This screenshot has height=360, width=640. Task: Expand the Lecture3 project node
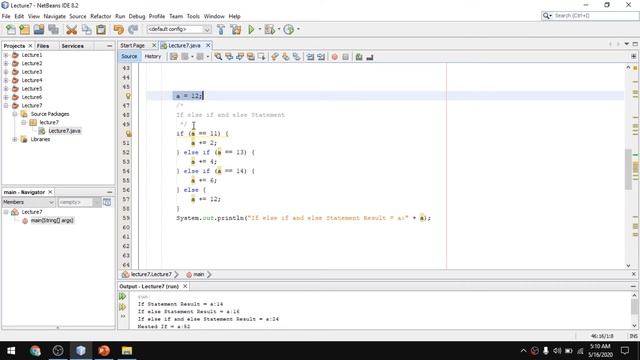click(x=6, y=72)
